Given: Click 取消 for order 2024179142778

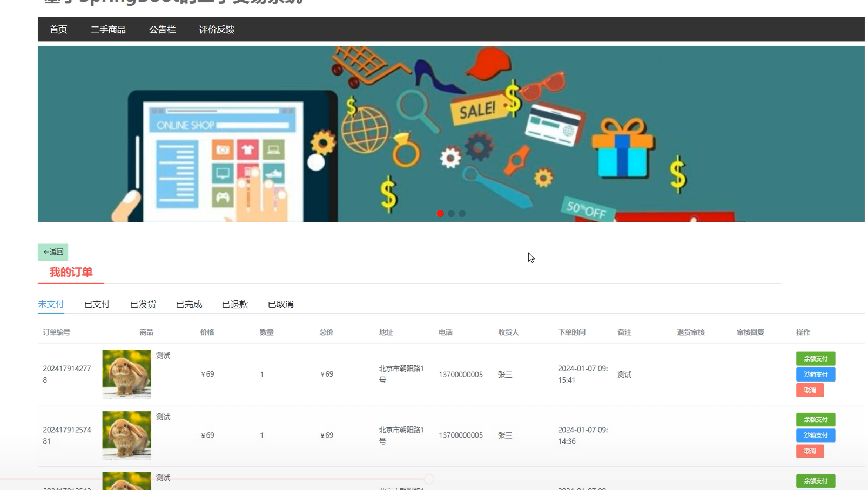Looking at the screenshot, I should 810,390.
